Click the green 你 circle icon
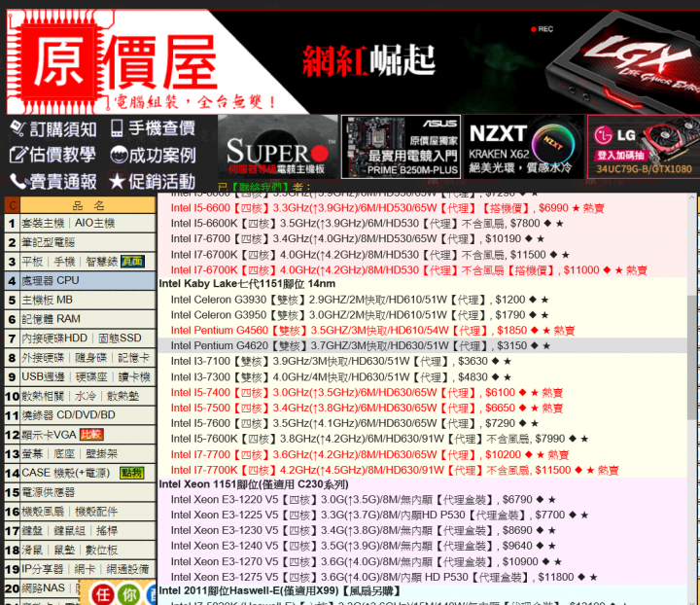 pyautogui.click(x=129, y=594)
